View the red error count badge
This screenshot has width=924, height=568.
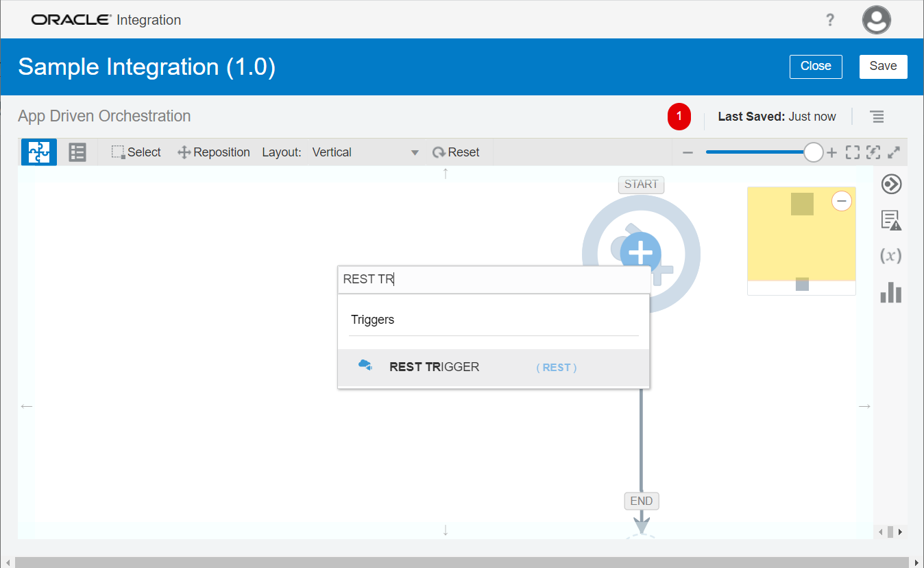[679, 117]
